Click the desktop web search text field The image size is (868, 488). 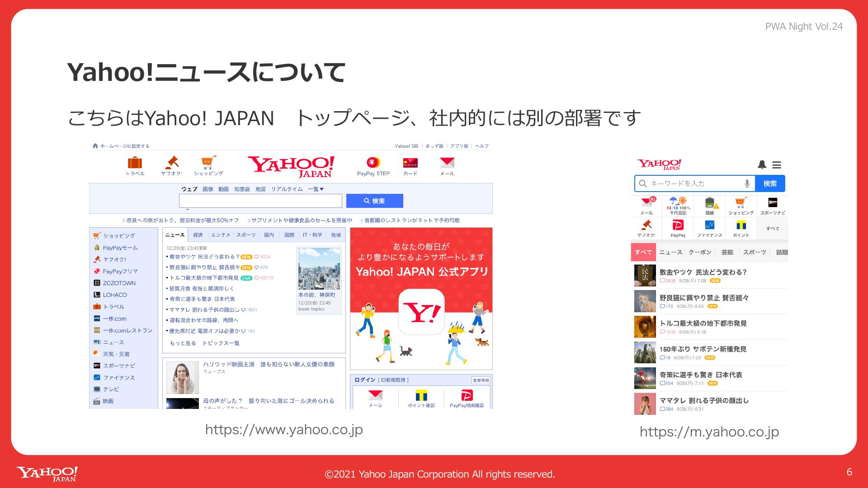[x=260, y=201]
